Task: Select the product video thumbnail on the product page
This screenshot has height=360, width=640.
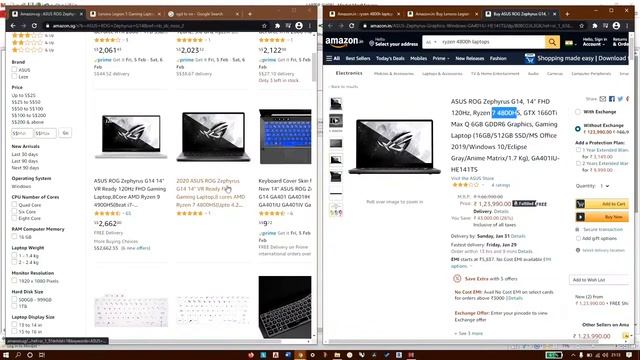Action: pyautogui.click(x=336, y=121)
